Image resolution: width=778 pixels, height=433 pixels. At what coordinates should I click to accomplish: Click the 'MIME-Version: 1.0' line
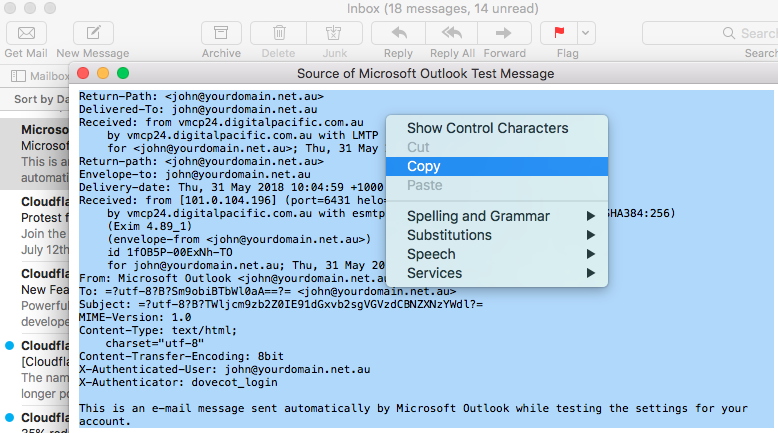135,317
